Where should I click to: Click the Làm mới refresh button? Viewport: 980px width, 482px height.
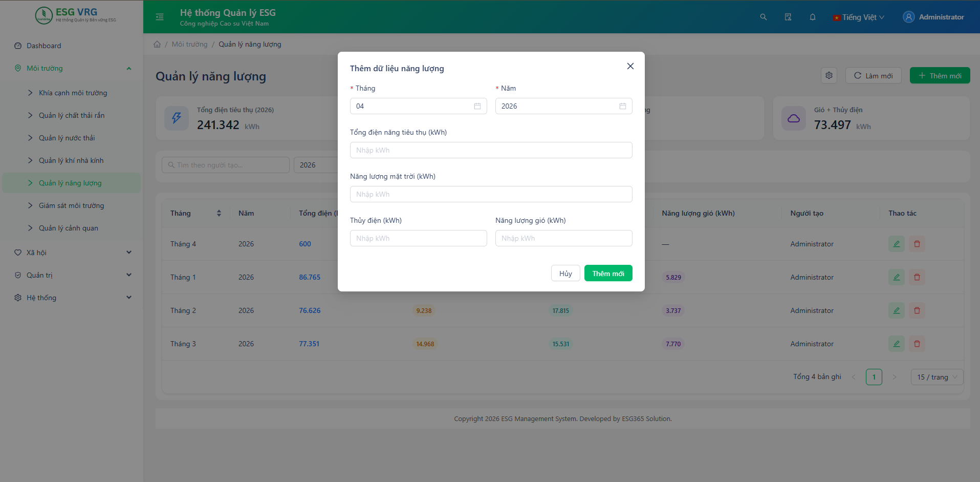tap(874, 75)
